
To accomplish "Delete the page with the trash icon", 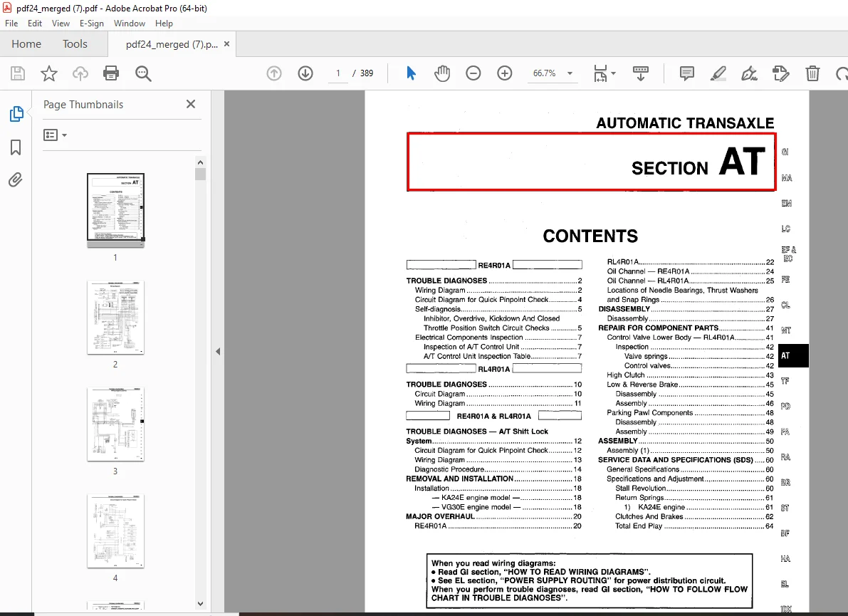I will pos(812,73).
